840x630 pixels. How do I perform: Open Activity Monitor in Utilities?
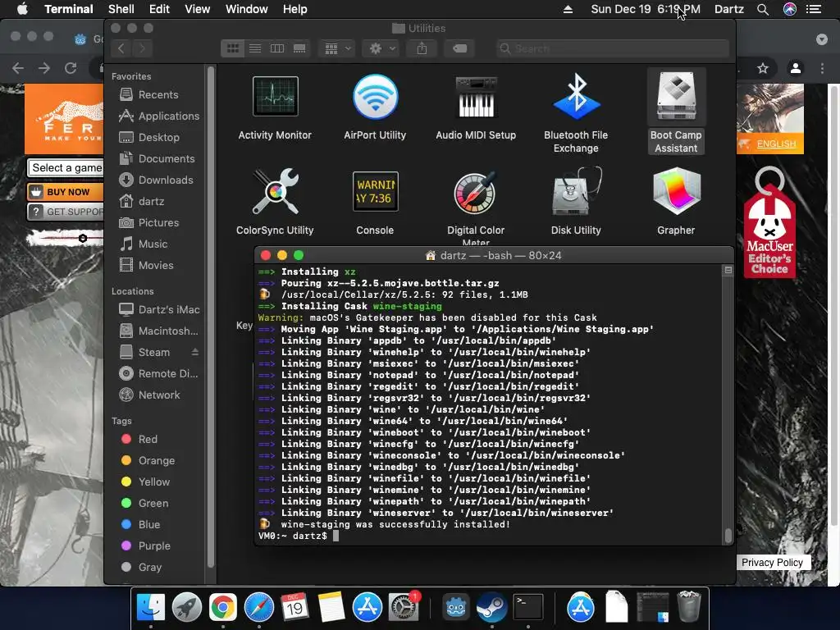click(x=276, y=97)
